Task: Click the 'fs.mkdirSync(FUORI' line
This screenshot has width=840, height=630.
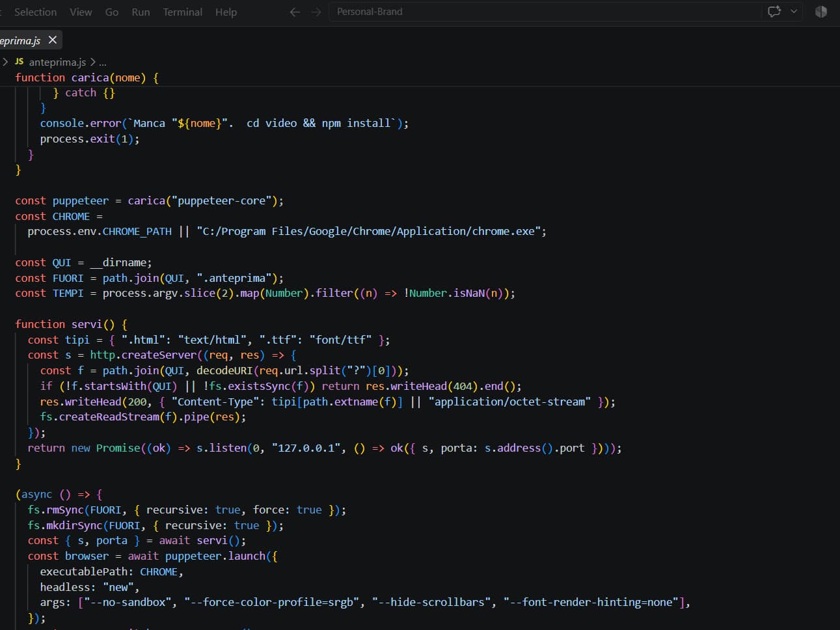Action: [x=156, y=525]
